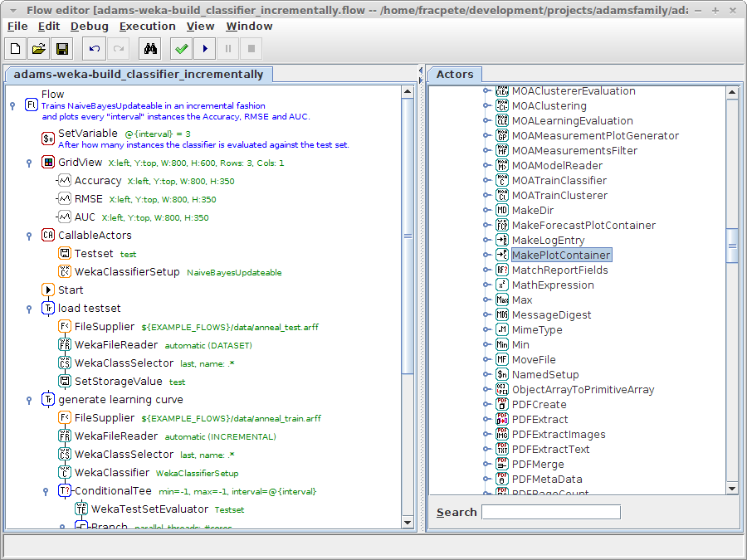
Task: Validate flow with green checkmark icon
Action: tap(181, 49)
